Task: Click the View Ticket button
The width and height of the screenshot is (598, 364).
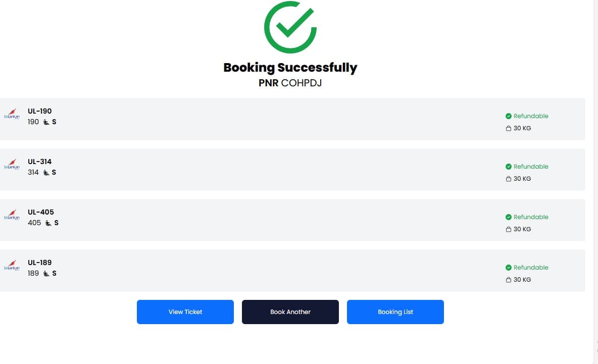Action: tap(185, 311)
